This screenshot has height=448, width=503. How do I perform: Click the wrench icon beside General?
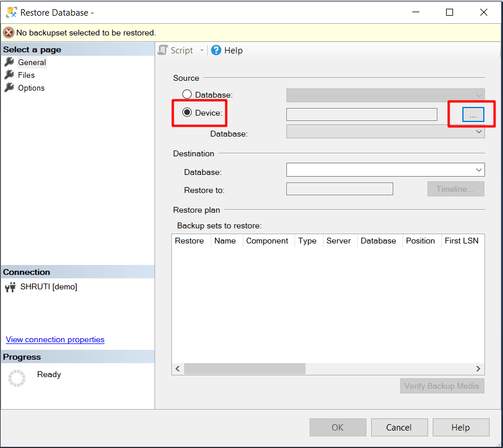tap(9, 62)
